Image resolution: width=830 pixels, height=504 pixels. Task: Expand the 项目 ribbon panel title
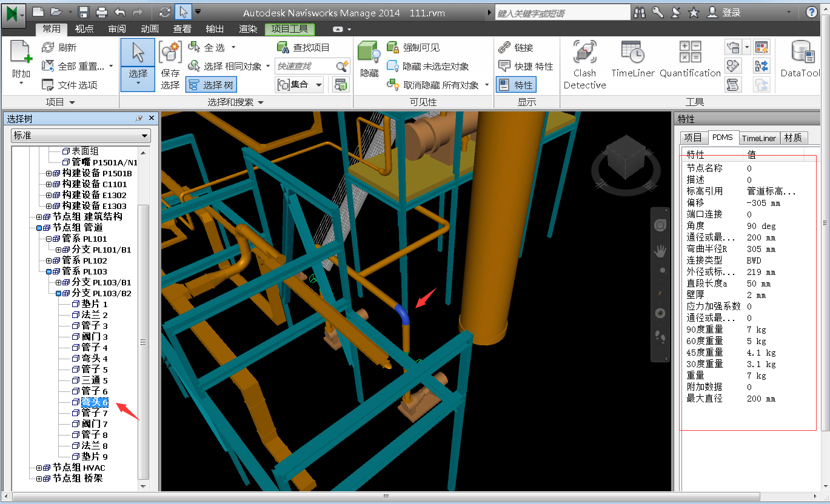60,102
